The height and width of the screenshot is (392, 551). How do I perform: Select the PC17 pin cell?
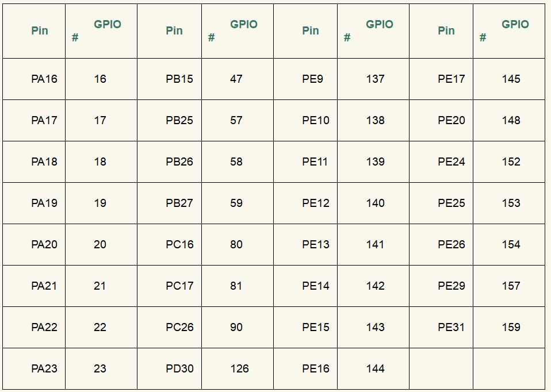click(179, 286)
